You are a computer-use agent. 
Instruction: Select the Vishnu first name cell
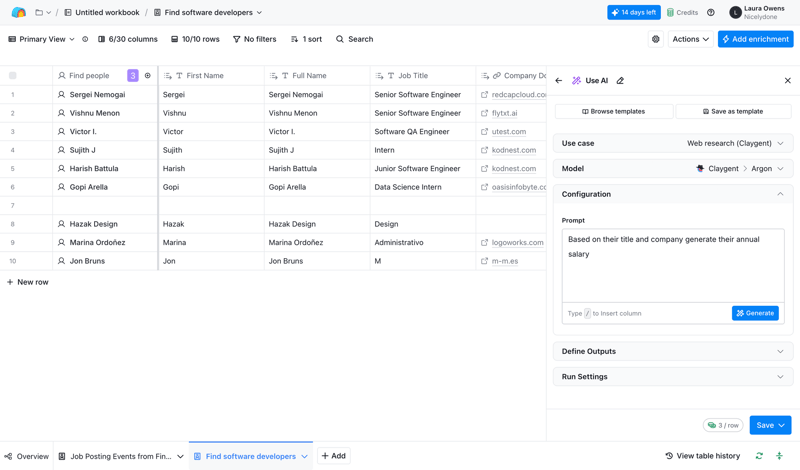(211, 113)
